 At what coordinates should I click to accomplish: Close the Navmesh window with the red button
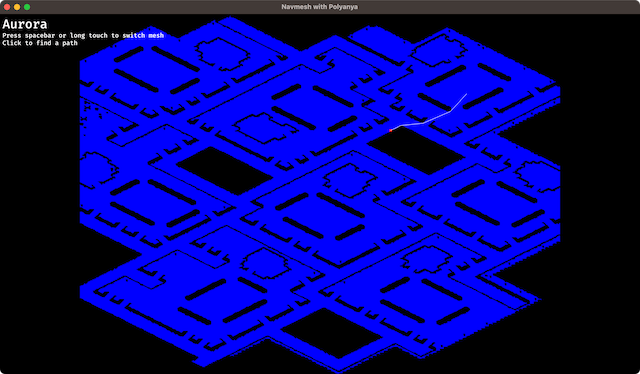[x=7, y=7]
